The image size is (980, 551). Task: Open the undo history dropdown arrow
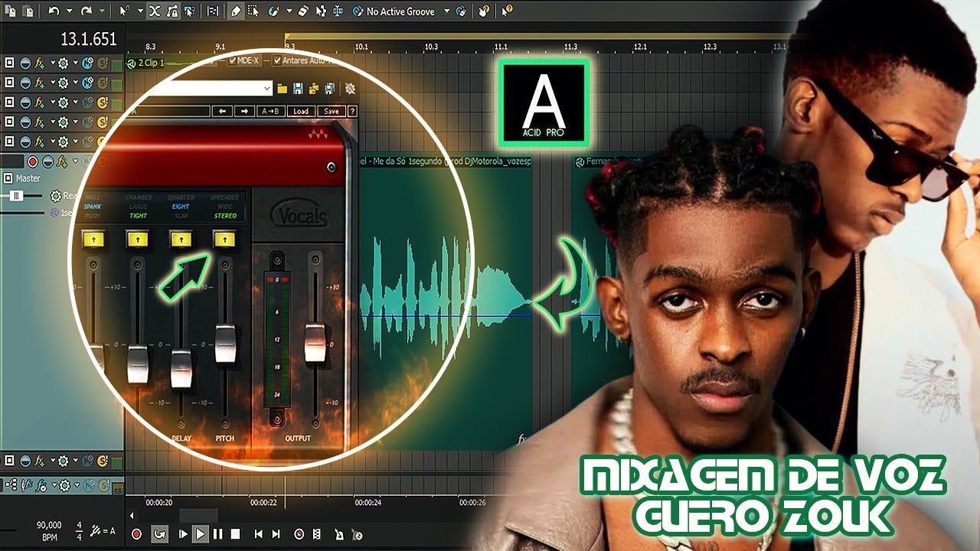coord(69,11)
